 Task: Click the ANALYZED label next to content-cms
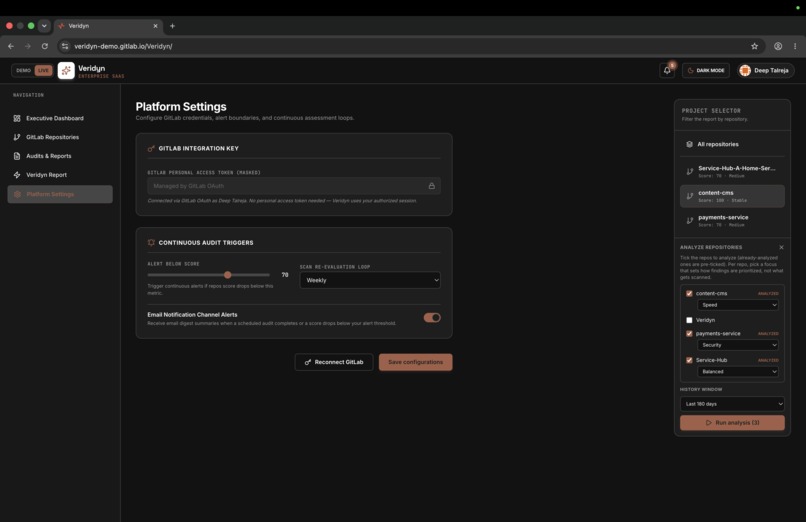click(x=768, y=294)
